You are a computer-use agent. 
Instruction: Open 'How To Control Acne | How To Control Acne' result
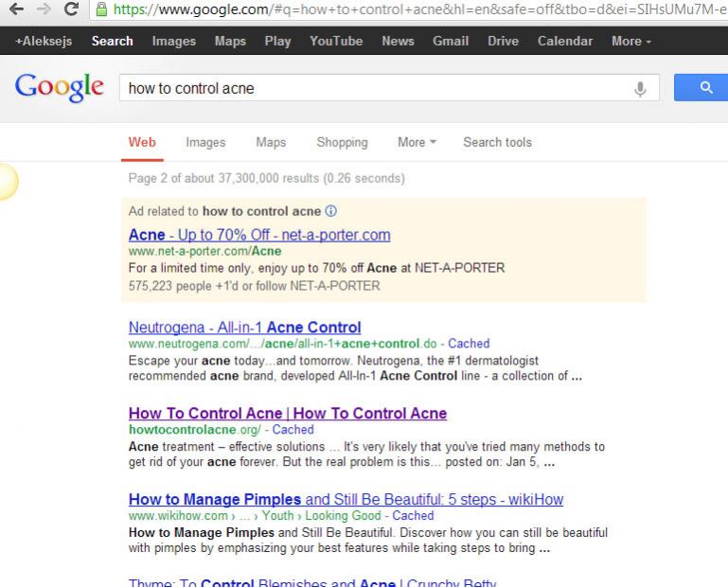point(288,414)
